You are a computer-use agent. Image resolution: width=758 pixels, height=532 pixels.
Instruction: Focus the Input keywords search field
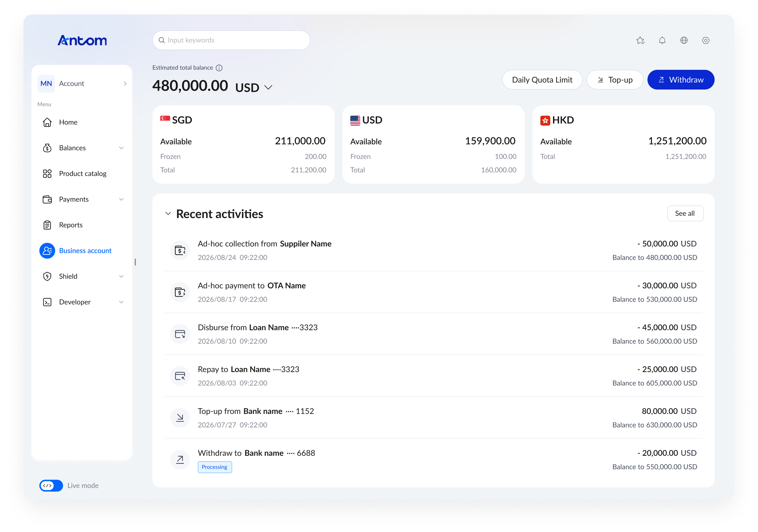click(x=231, y=40)
